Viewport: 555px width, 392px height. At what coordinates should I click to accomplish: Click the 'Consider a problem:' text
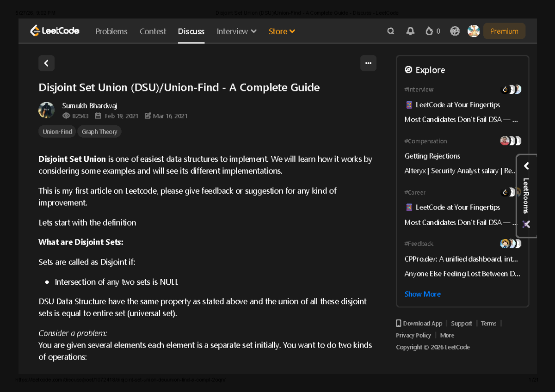73,333
